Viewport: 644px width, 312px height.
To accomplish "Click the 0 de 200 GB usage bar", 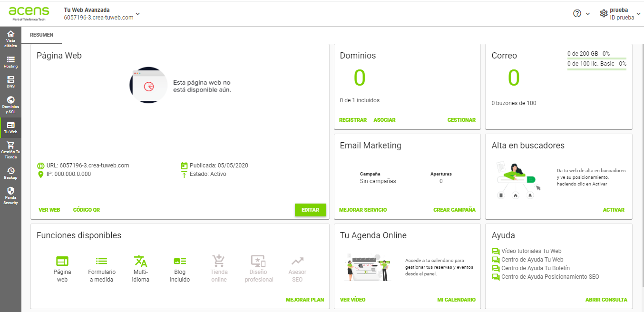I will pos(597,58).
